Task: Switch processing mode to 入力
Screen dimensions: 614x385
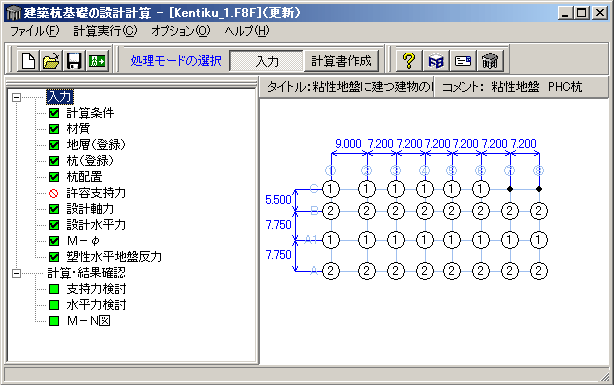Action: pos(267,61)
